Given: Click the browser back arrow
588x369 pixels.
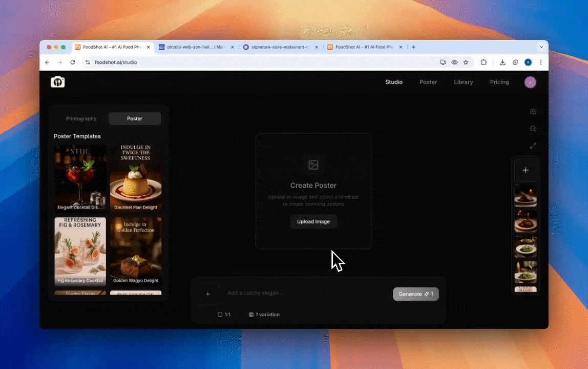Looking at the screenshot, I should point(47,63).
